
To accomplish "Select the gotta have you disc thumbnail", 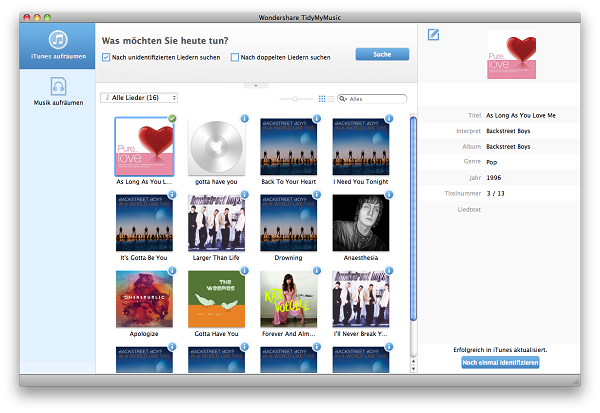I will (216, 147).
